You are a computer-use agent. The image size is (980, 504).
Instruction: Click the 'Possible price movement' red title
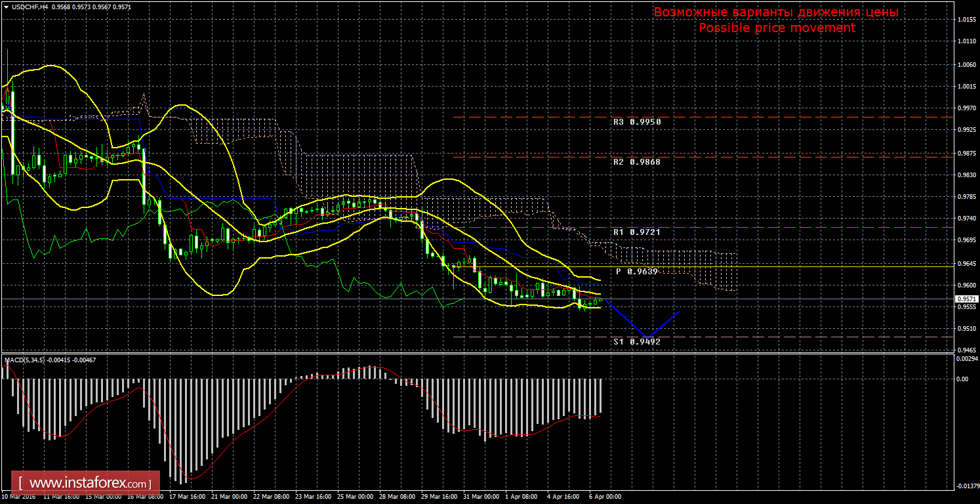[777, 28]
